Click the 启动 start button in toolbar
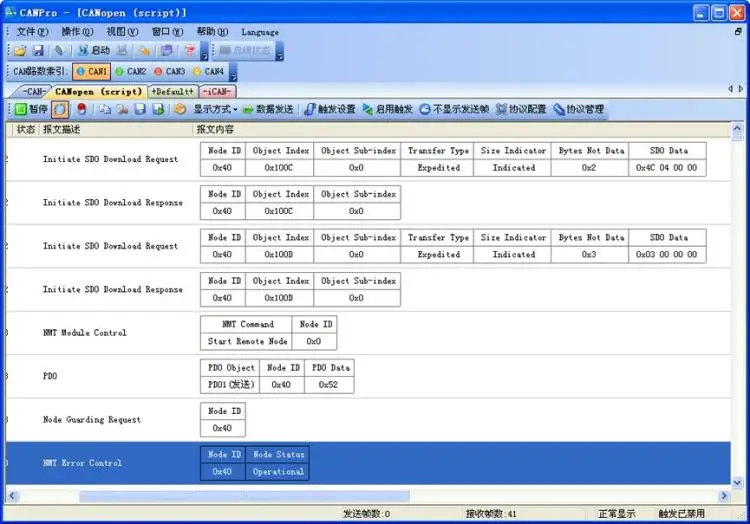Image resolution: width=750 pixels, height=524 pixels. (x=93, y=50)
